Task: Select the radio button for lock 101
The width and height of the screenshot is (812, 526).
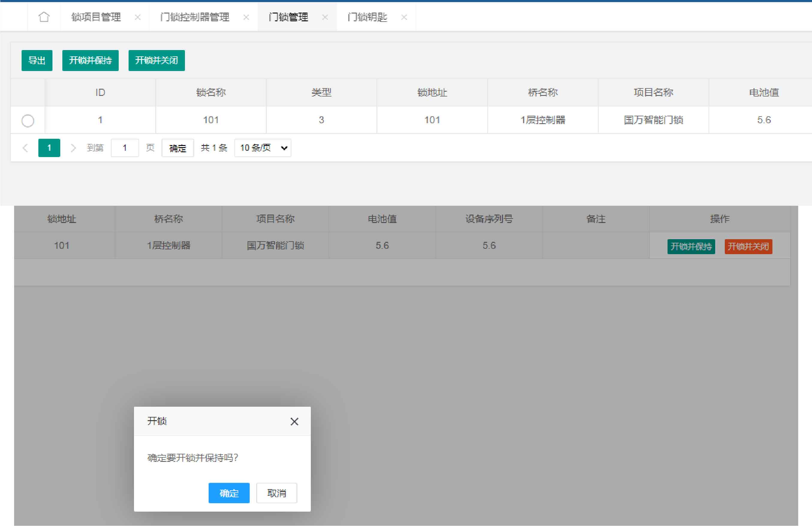Action: pyautogui.click(x=28, y=120)
